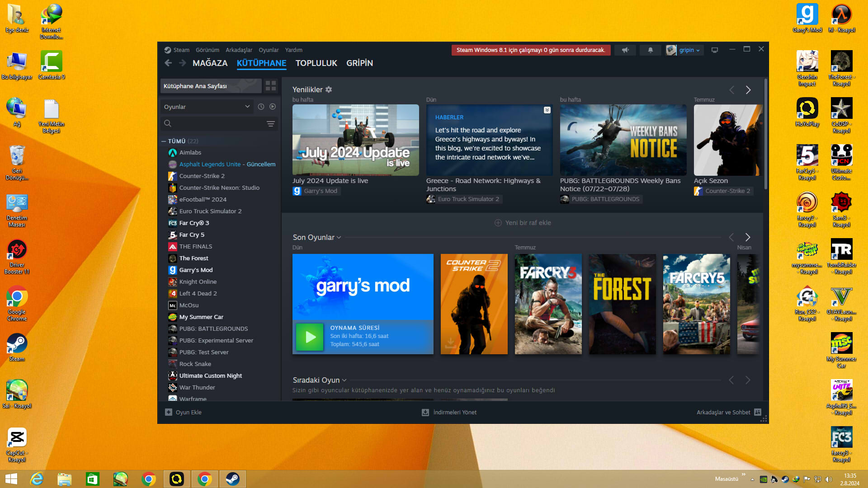The width and height of the screenshot is (868, 488).
Task: Click the recent activity clock icon
Action: (261, 107)
